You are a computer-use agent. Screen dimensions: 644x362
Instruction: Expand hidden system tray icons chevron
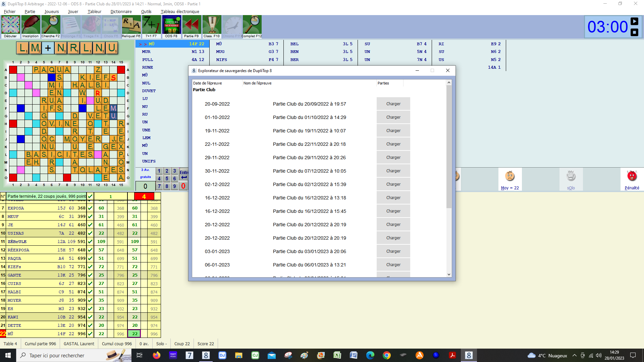[x=575, y=356]
